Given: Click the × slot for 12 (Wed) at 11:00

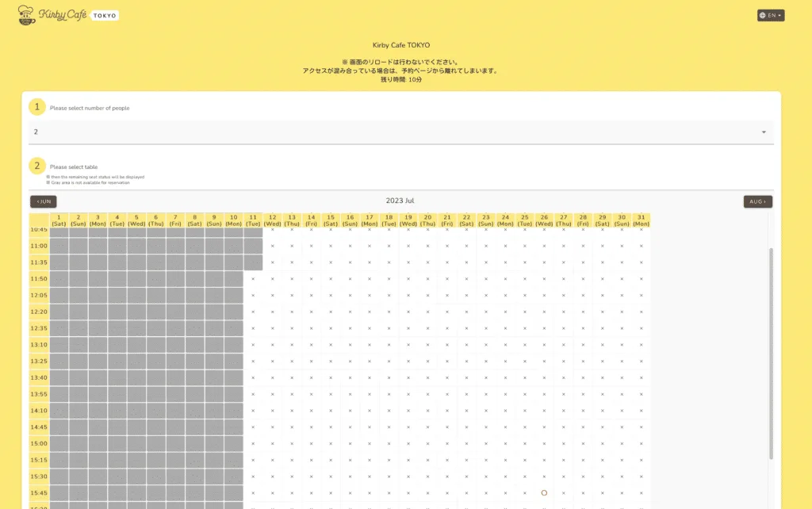Looking at the screenshot, I should pyautogui.click(x=273, y=246).
